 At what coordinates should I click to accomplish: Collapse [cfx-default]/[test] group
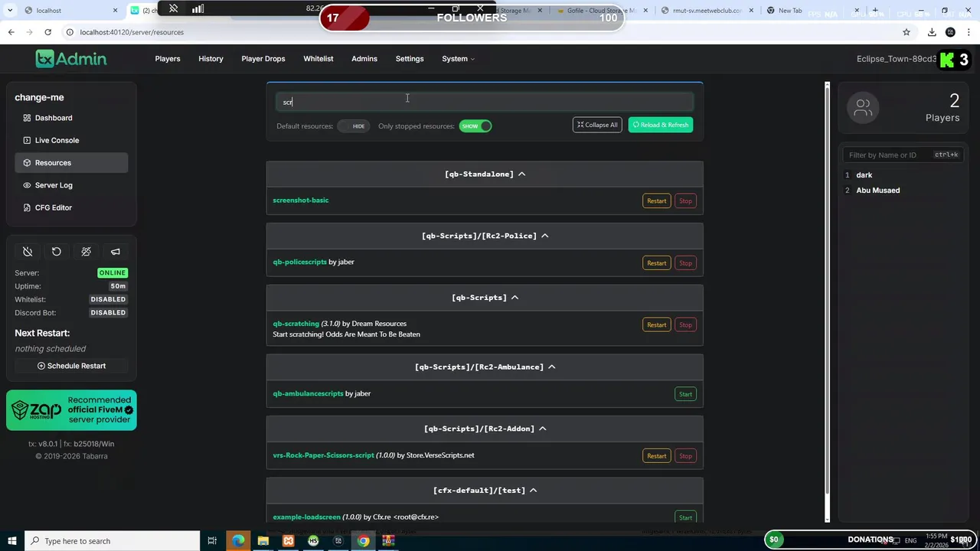(x=485, y=490)
